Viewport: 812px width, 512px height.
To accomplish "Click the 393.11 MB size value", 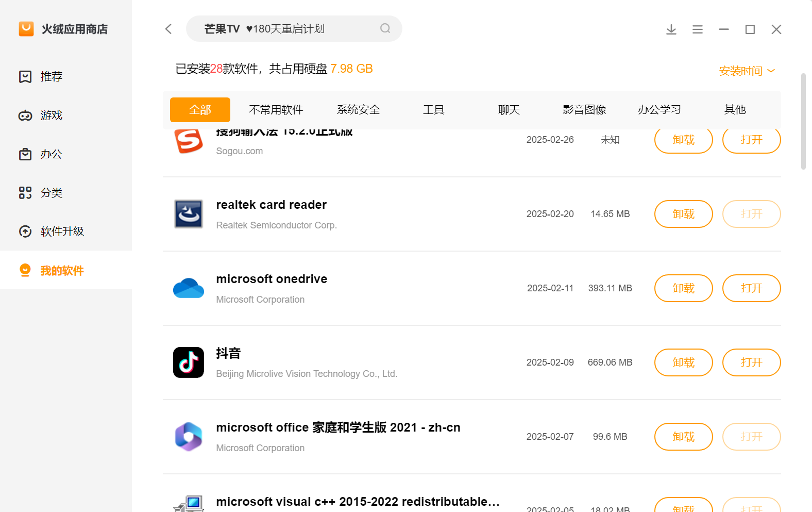I will coord(610,288).
